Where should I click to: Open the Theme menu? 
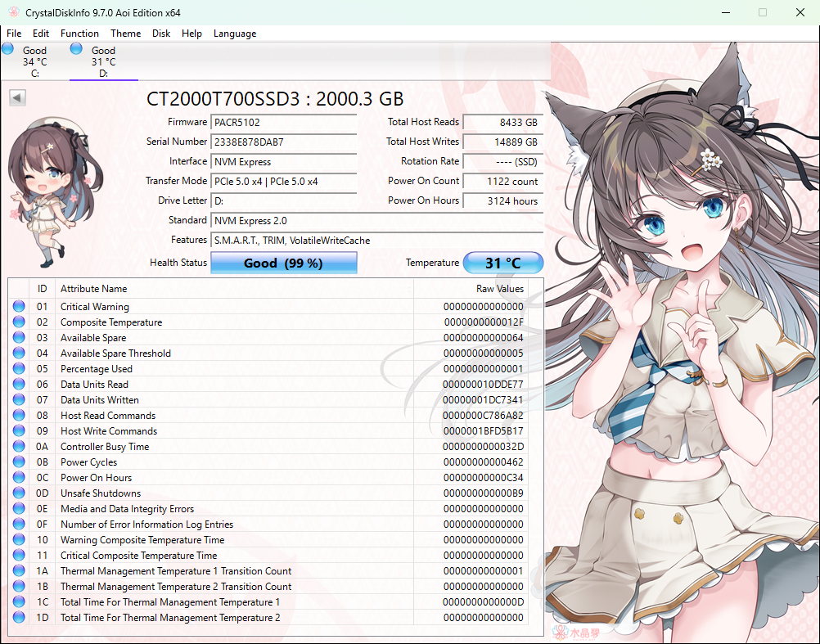(x=125, y=34)
